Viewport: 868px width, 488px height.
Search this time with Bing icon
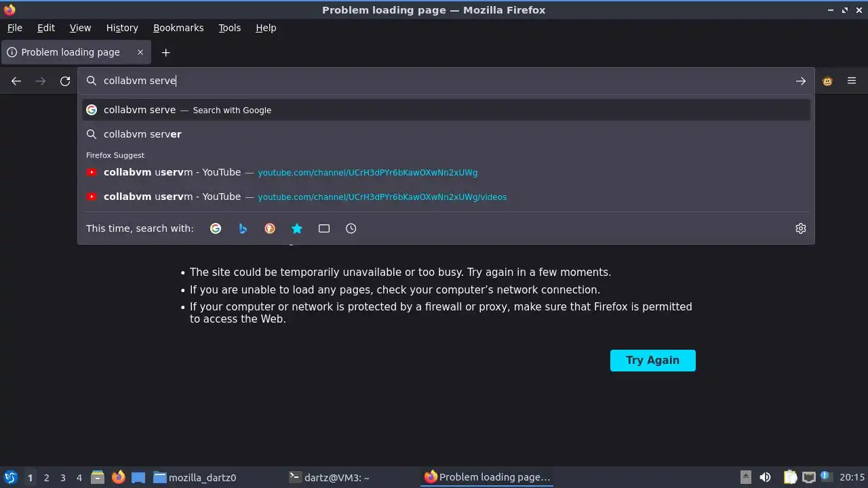coord(243,228)
